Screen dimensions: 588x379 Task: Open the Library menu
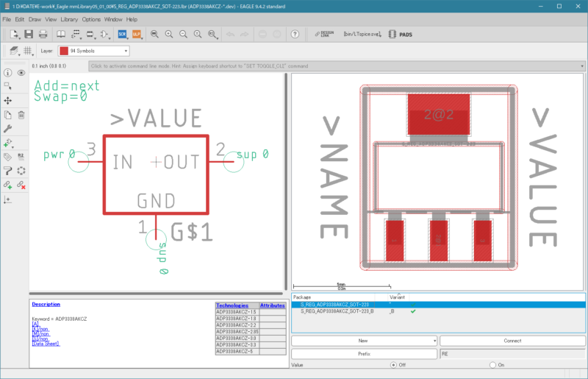click(69, 19)
